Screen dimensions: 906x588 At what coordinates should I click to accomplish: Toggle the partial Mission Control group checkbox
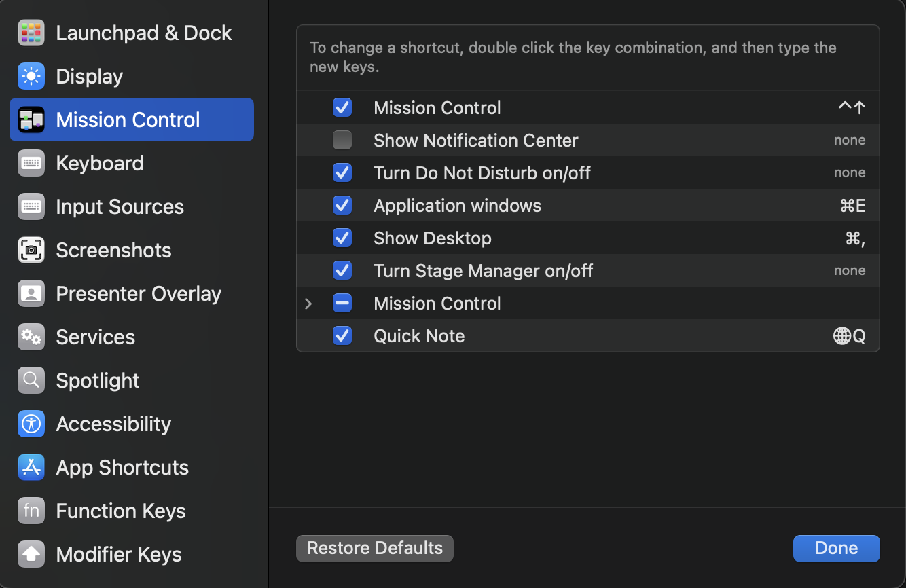click(x=342, y=303)
